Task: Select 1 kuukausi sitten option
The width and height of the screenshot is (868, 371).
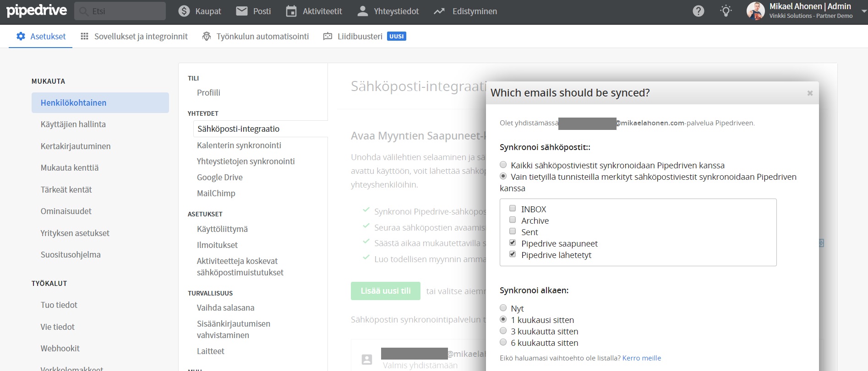Action: pyautogui.click(x=503, y=319)
